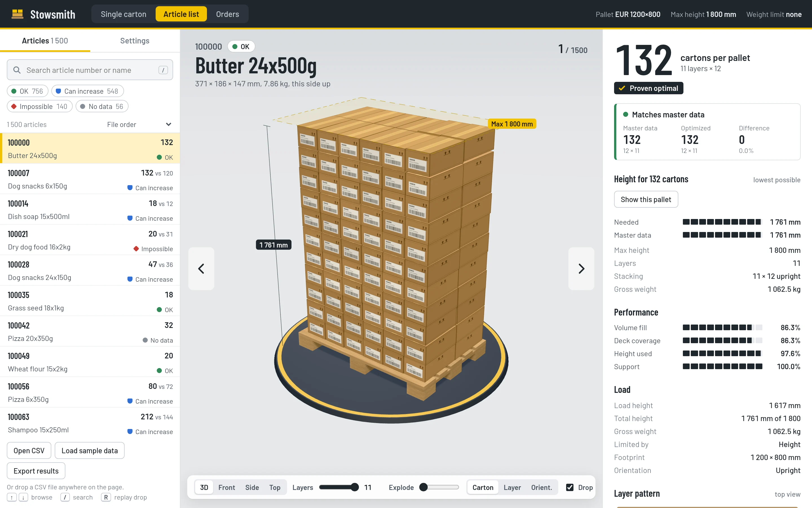Screen dimensions: 812x508
Task: Switch to the Orders tab
Action: click(228, 14)
